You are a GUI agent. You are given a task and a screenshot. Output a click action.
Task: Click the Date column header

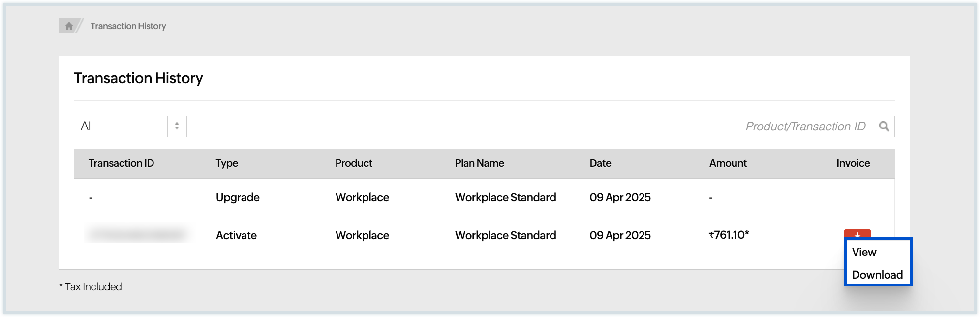tap(600, 163)
